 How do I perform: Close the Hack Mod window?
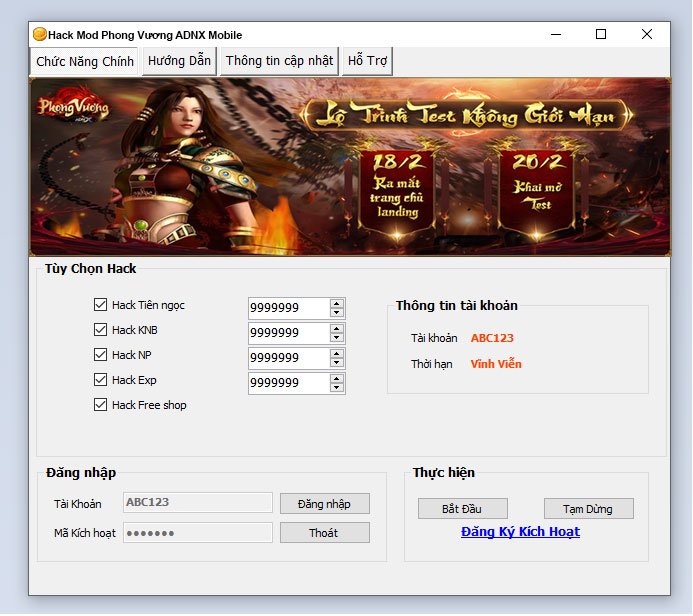tap(647, 34)
